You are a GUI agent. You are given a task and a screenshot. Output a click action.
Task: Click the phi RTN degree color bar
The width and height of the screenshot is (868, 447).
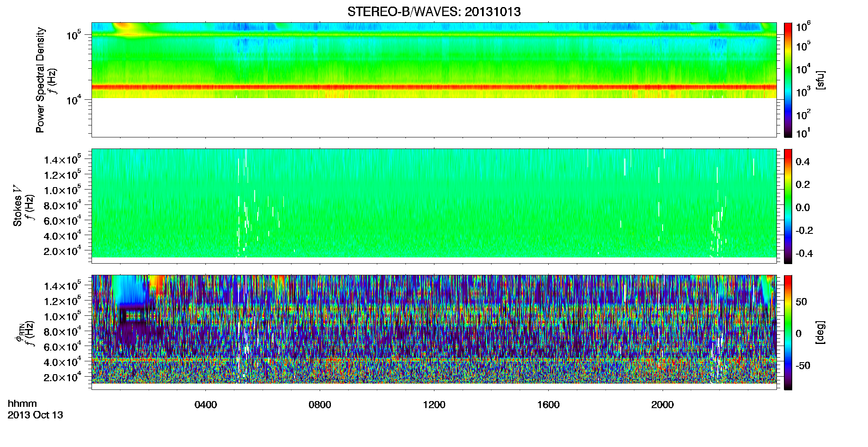coord(788,332)
